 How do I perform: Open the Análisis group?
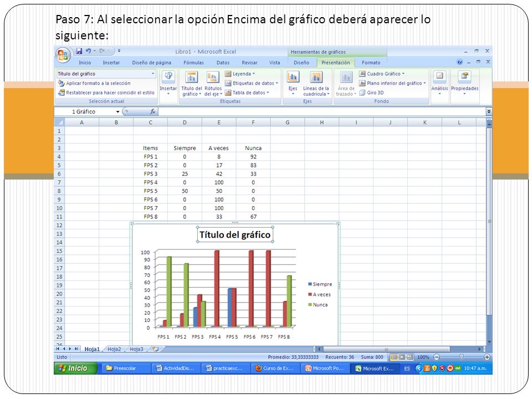click(439, 84)
